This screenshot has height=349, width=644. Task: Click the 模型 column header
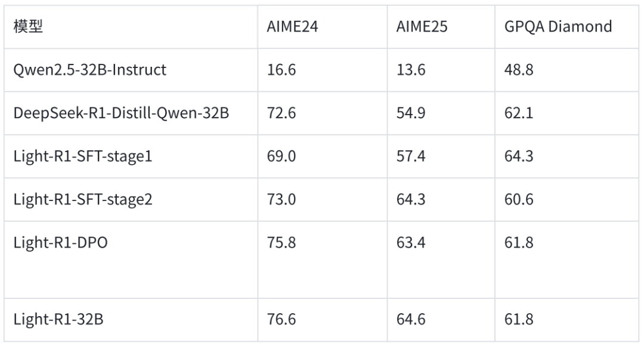click(28, 27)
